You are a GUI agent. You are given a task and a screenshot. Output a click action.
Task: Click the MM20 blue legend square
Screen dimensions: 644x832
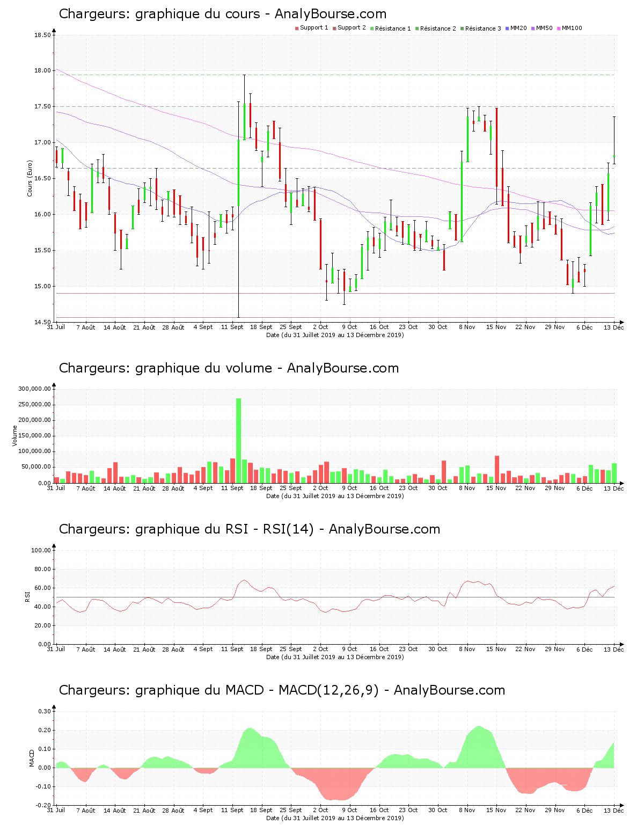[x=507, y=28]
